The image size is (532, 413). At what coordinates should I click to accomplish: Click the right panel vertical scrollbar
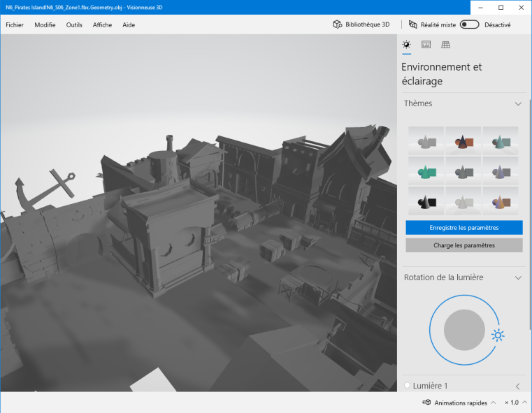(x=530, y=214)
